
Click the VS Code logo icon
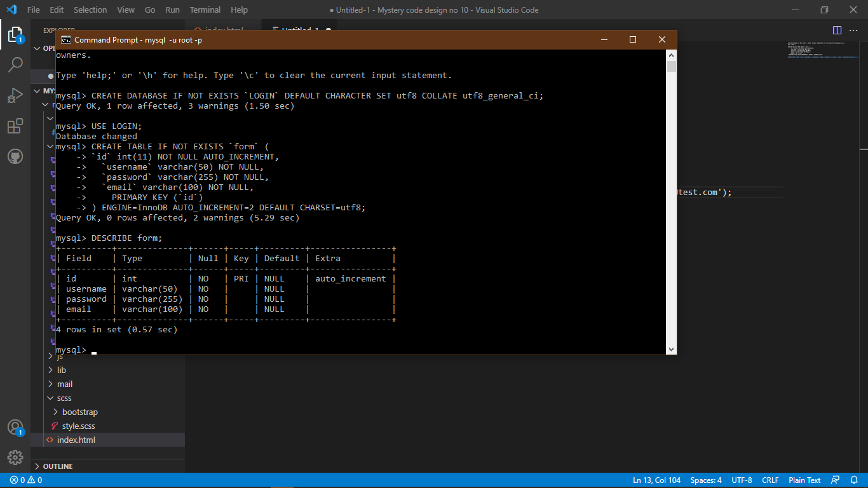point(11,10)
